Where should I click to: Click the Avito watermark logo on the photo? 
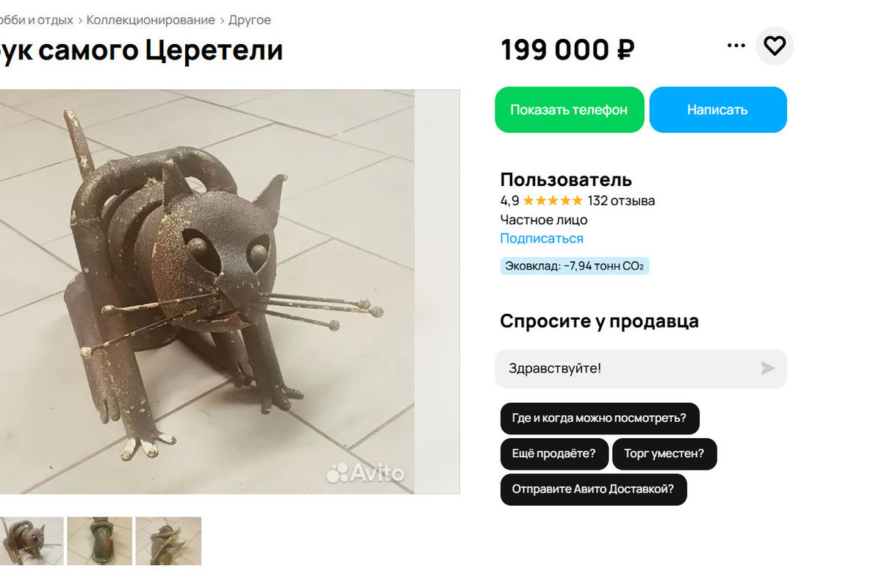coord(365,472)
